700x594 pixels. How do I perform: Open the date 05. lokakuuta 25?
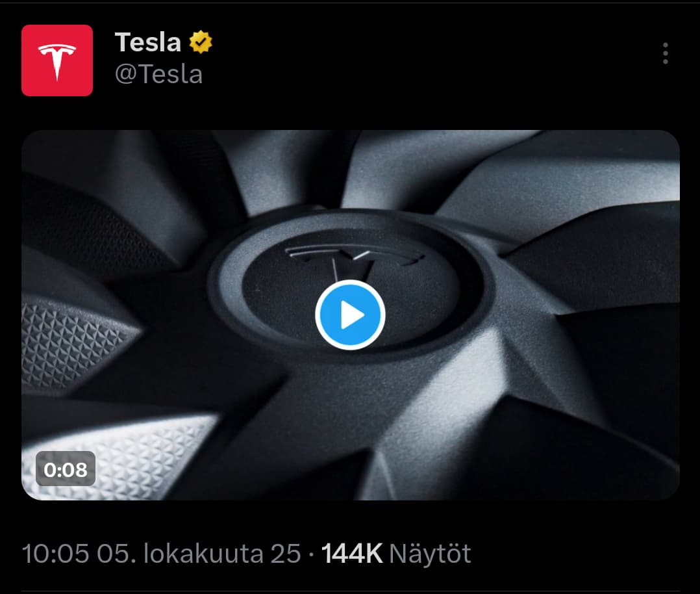tap(199, 554)
